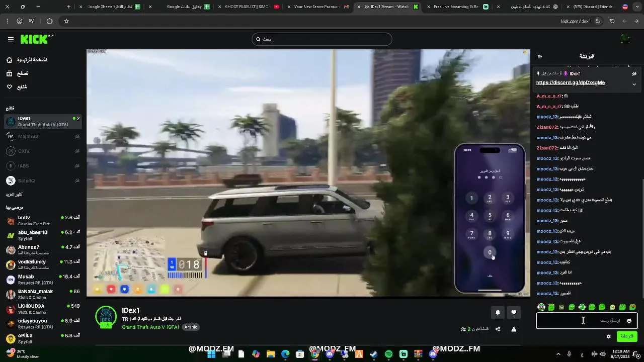Viewport: 644px width, 362px height.
Task: Open recommended channel abu_abeer18
Action: (x=43, y=235)
